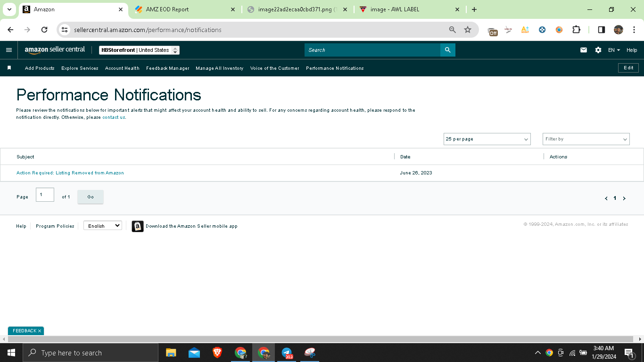This screenshot has height=362, width=644.
Task: Click the zoom magnifier icon in address bar
Action: pos(453,30)
